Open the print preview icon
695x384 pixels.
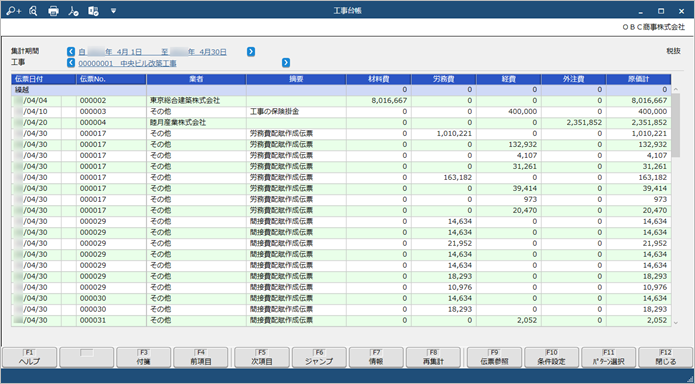33,11
